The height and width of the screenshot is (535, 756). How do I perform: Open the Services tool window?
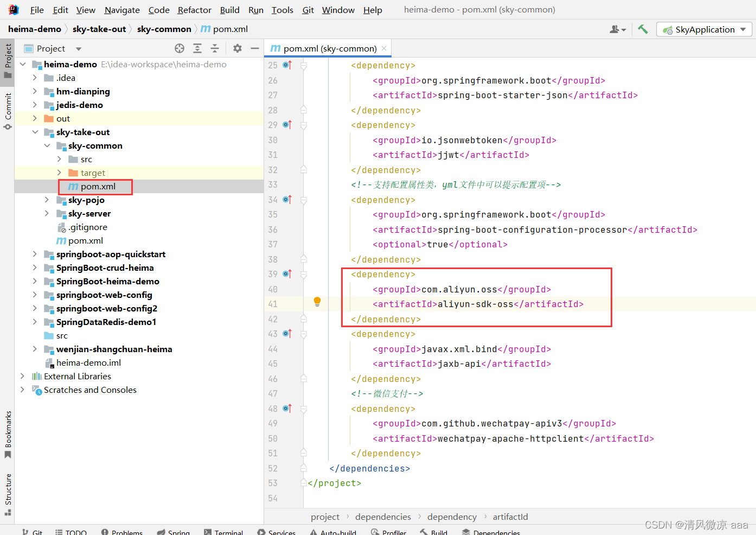[277, 532]
